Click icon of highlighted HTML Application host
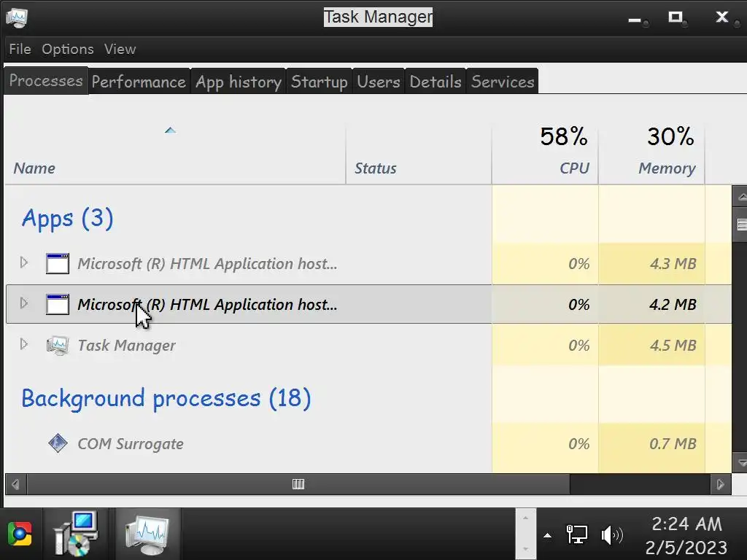This screenshot has height=560, width=747. [58, 304]
